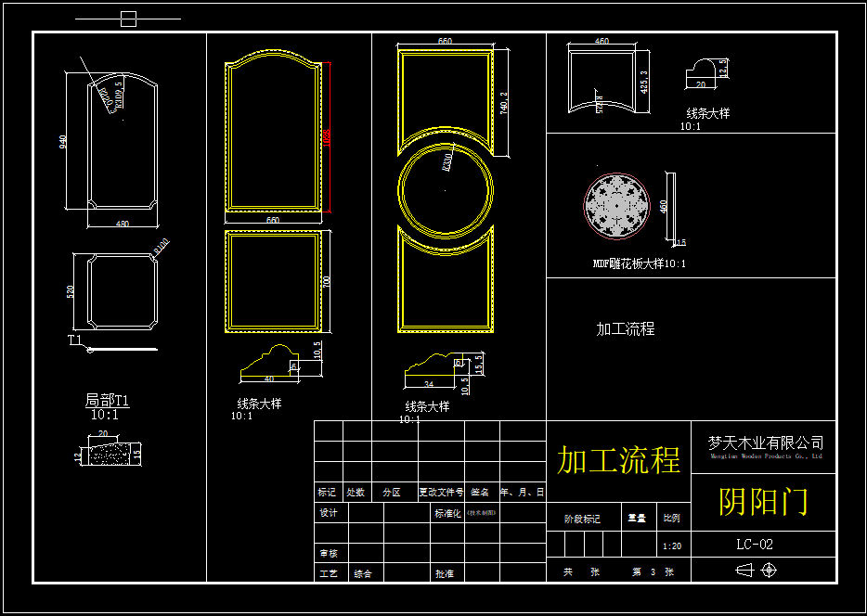Select the white 加工流程 heading text
Screen dimensions: 867x616
(x=625, y=329)
